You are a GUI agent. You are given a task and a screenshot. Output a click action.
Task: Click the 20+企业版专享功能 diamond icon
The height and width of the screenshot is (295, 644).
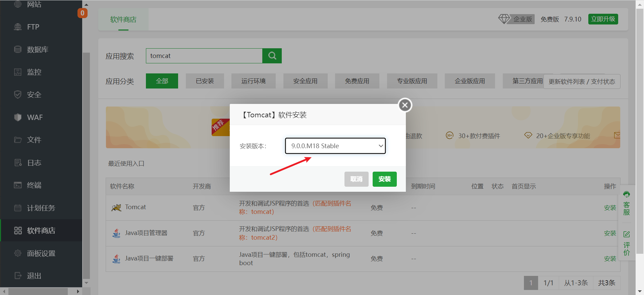(528, 135)
